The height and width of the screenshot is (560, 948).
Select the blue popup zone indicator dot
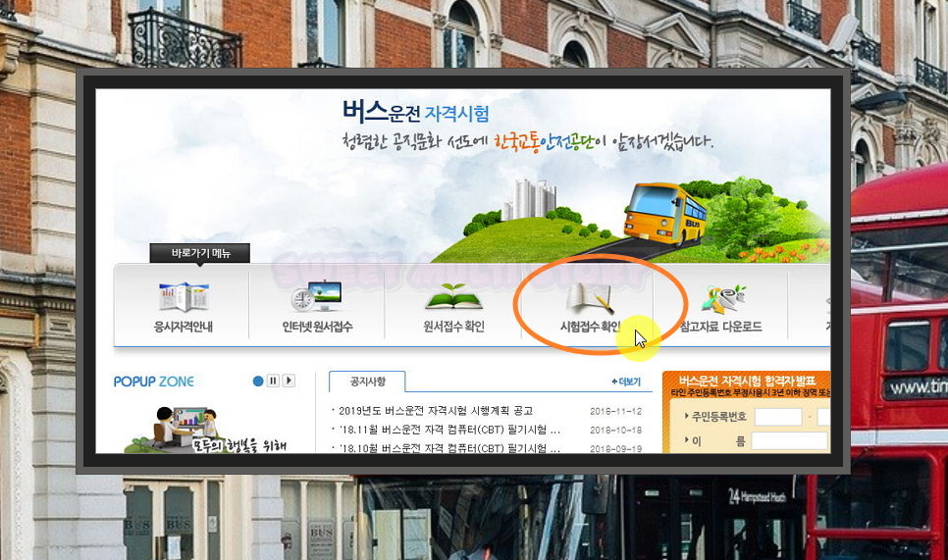(258, 382)
